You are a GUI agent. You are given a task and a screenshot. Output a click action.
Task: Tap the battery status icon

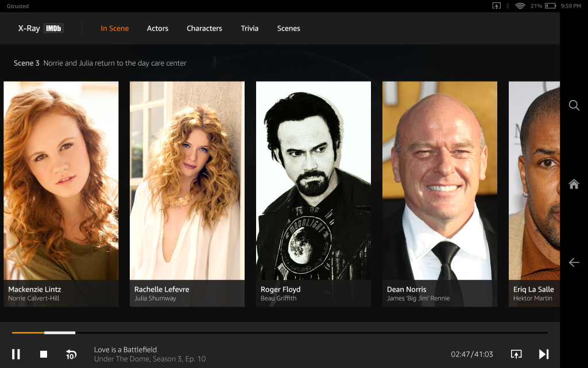pos(551,6)
